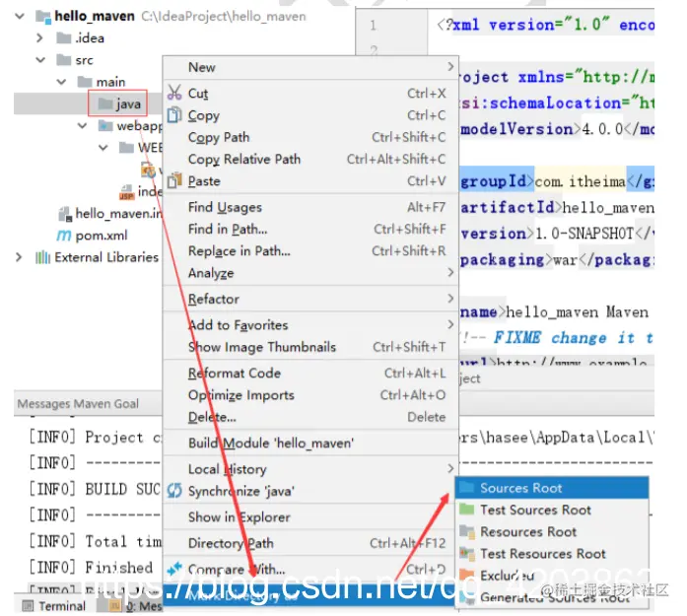Collapse the main folder node

pyautogui.click(x=61, y=82)
